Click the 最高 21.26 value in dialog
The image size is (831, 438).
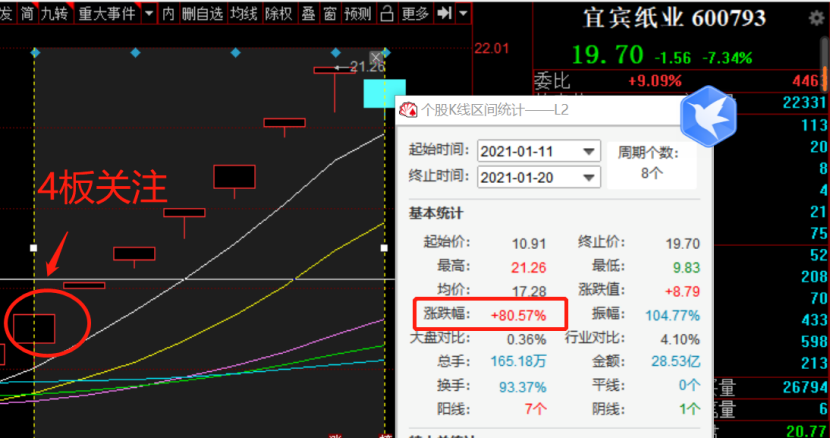528,268
